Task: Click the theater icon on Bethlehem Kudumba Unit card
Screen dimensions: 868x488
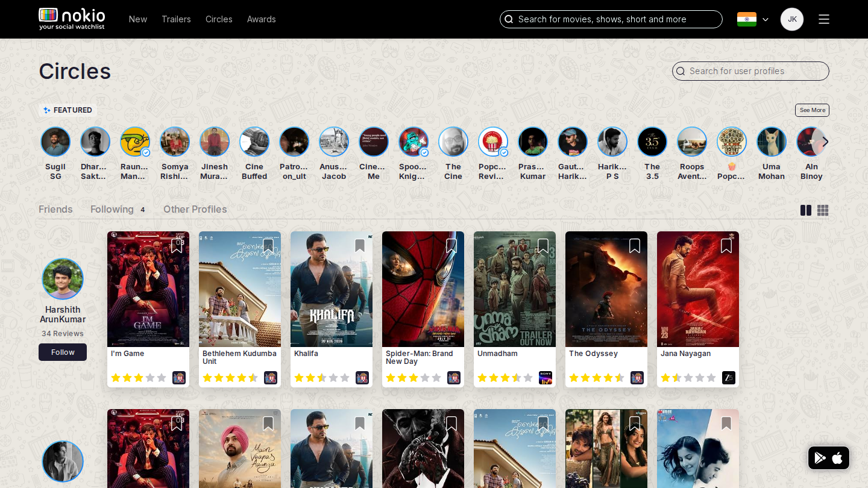Action: 271,378
